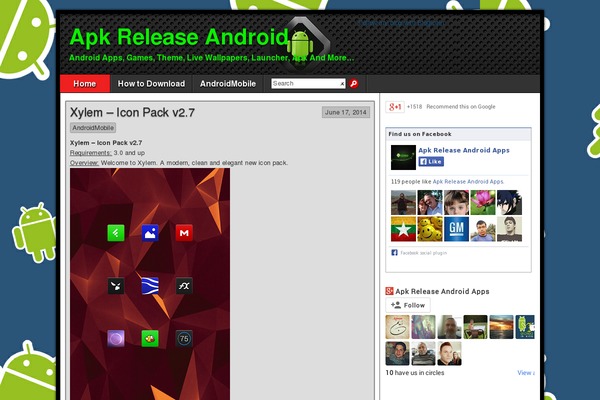600x400 pixels.
Task: Open the calligraphy Google+ circle avatar
Action: point(397,327)
